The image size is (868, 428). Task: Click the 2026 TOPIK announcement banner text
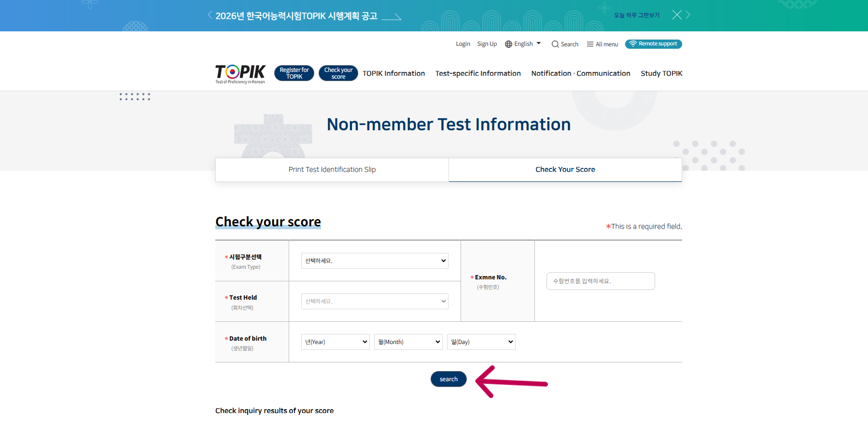pyautogui.click(x=296, y=16)
